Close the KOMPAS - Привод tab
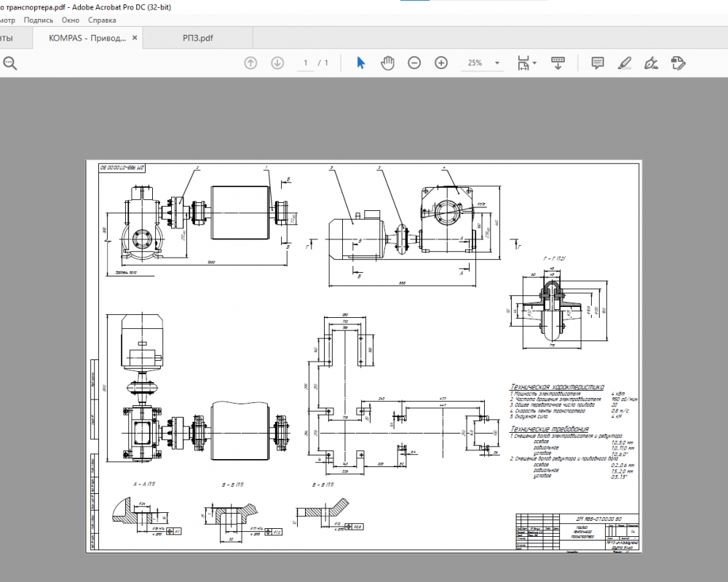The width and height of the screenshot is (728, 582). click(136, 38)
